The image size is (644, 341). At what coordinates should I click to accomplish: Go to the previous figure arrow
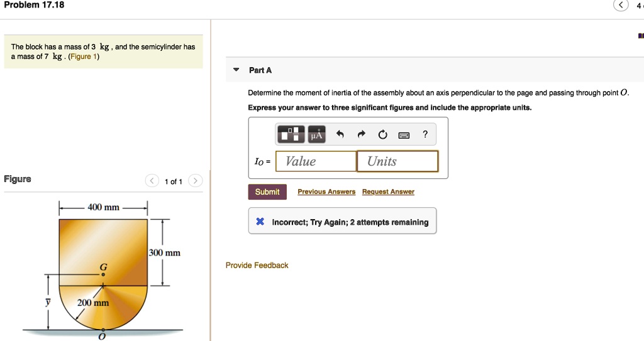coord(152,181)
